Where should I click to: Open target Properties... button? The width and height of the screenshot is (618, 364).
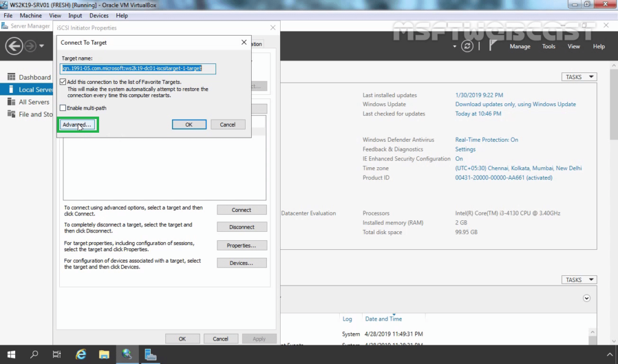pyautogui.click(x=241, y=245)
